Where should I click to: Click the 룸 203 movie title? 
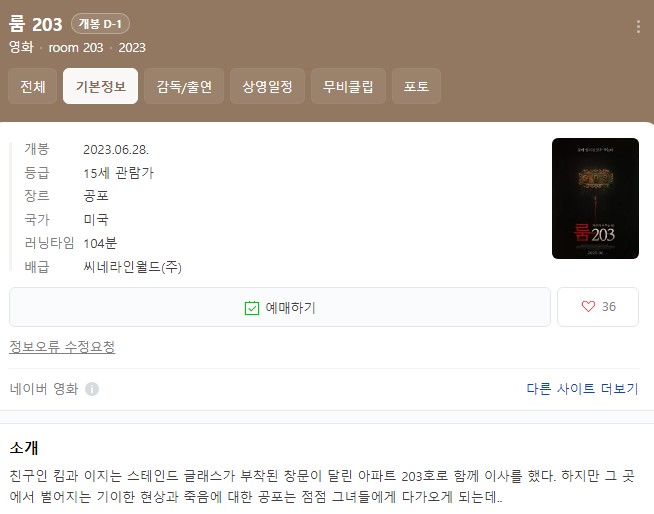point(35,24)
